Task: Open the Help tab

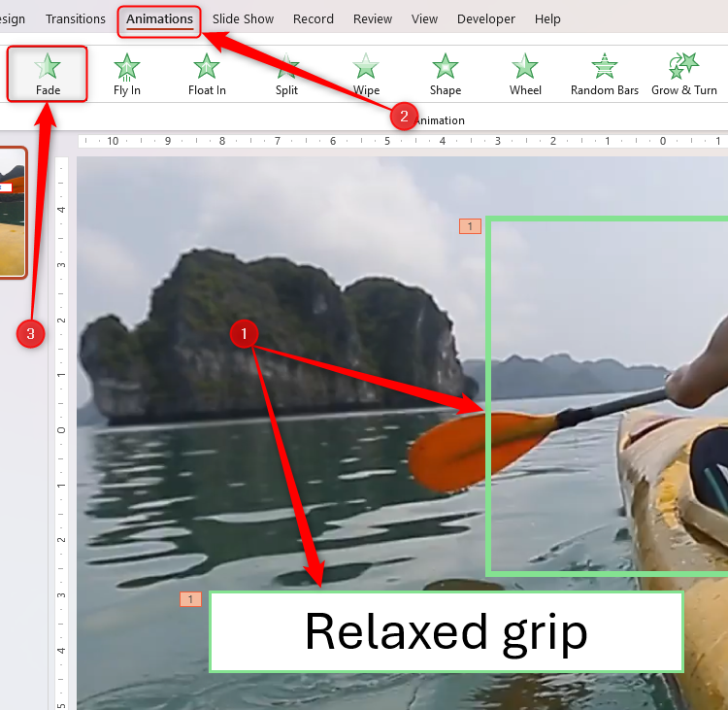Action: (547, 19)
